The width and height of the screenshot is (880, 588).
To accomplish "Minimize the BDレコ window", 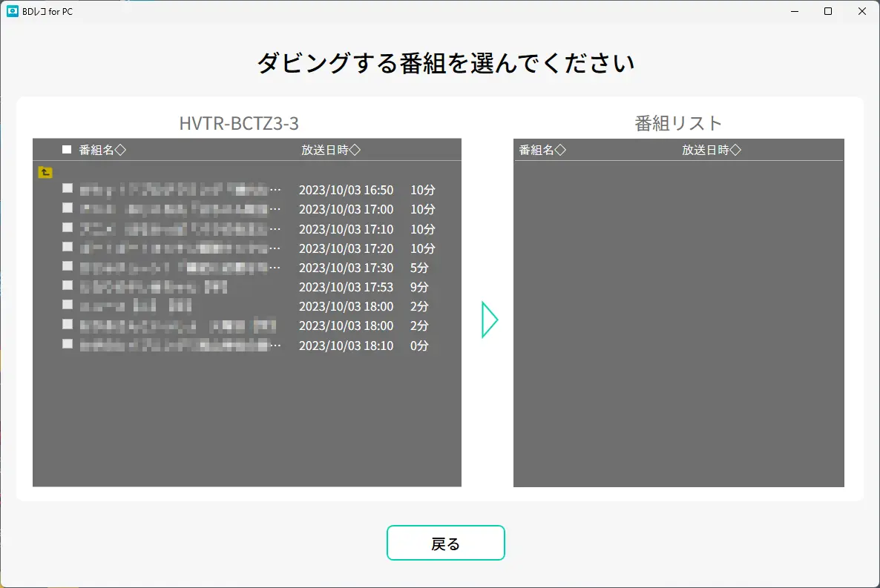I will (795, 11).
